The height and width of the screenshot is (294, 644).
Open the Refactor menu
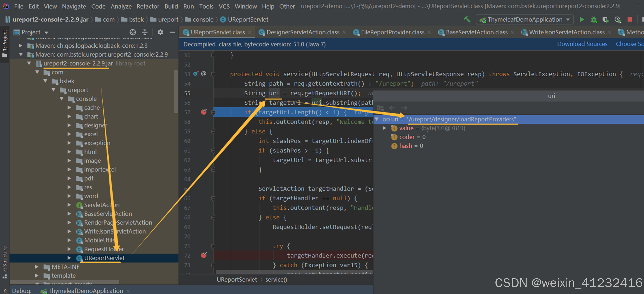point(148,6)
